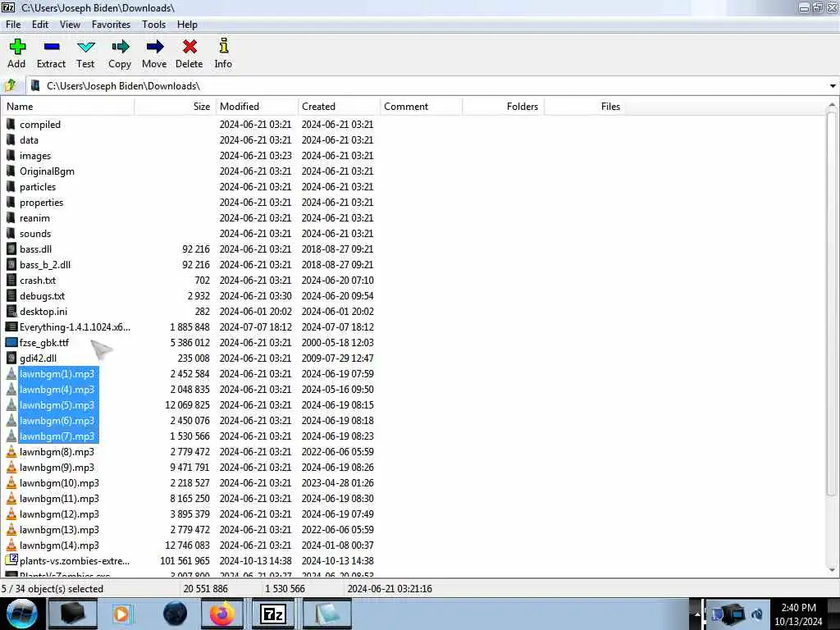Click the fzse_gbk.ttf font icon
The width and height of the screenshot is (840, 630).
click(x=11, y=342)
